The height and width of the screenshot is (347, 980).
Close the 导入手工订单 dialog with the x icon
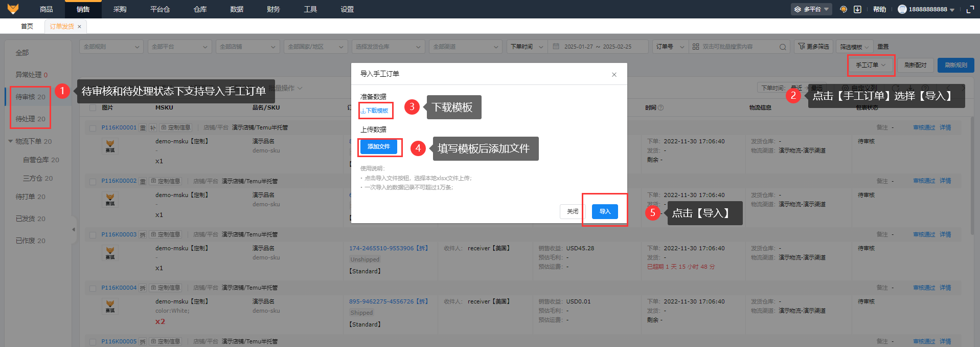(x=614, y=75)
